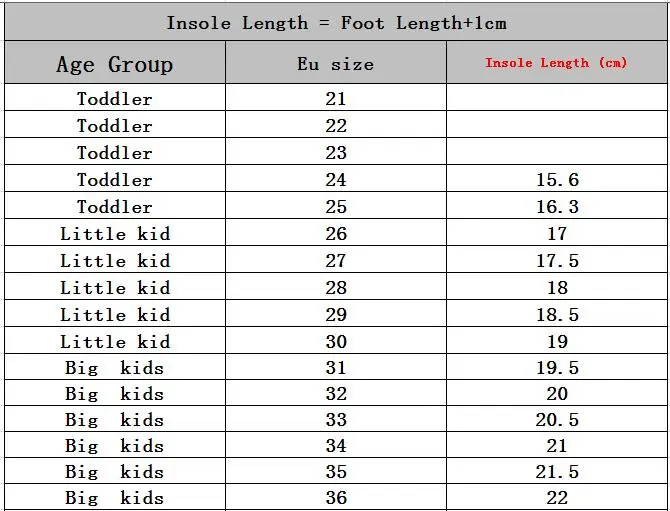Click the insole length value 15.6
The height and width of the screenshot is (511, 670).
click(x=557, y=180)
